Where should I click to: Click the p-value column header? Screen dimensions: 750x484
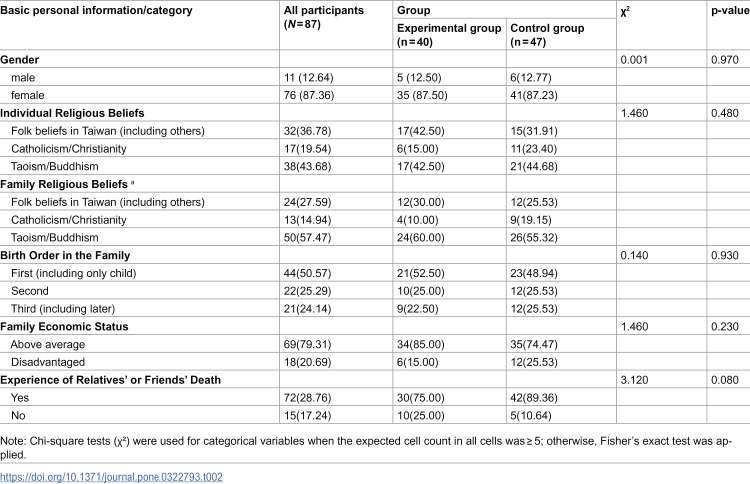(x=730, y=11)
